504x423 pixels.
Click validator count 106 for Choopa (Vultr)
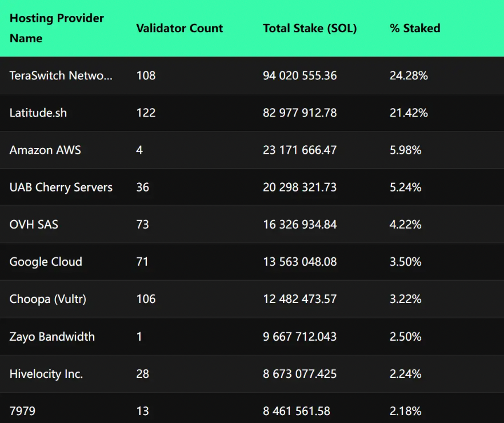146,299
